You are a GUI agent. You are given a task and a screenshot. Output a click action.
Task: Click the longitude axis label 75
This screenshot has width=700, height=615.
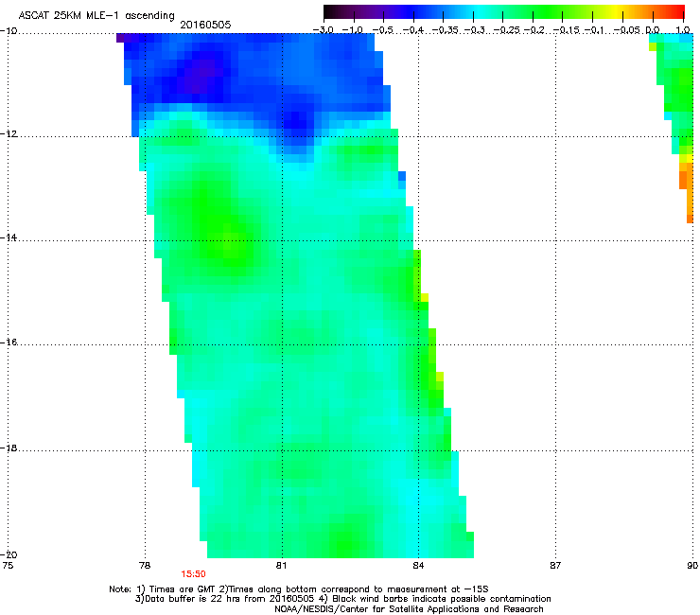click(x=8, y=566)
